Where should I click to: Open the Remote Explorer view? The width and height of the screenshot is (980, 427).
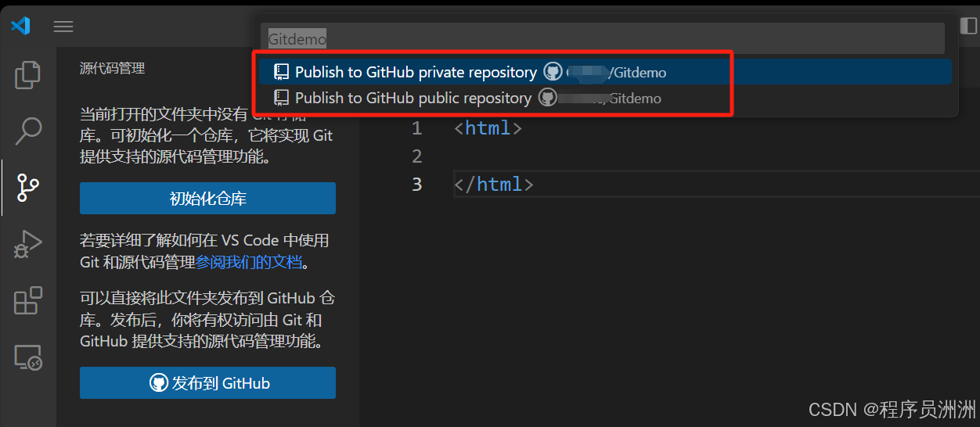28,357
